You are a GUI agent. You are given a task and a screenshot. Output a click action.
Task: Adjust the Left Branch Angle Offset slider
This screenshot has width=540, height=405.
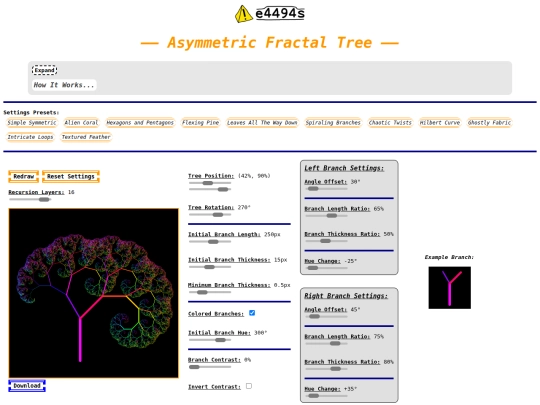[326, 189]
